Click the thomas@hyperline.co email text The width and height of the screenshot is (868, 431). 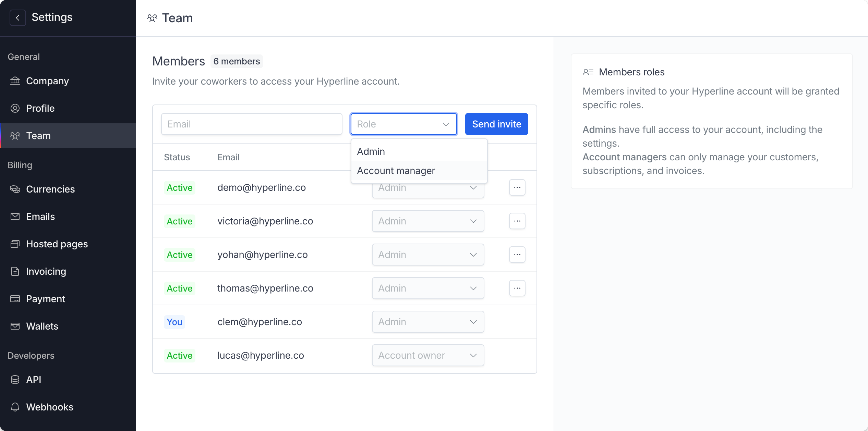pos(265,288)
